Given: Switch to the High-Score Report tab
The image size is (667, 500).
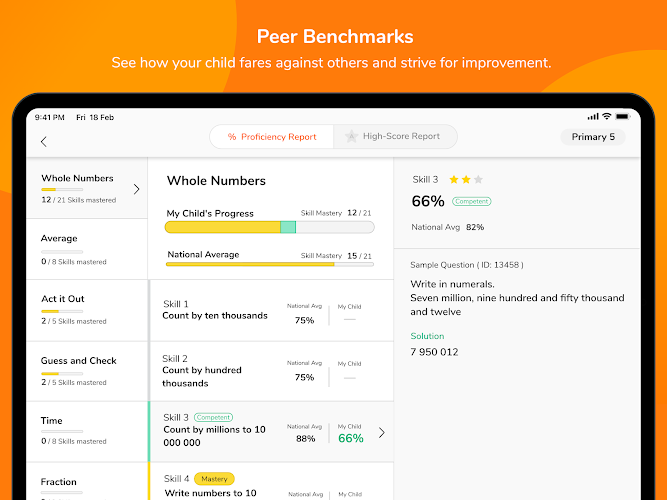Looking at the screenshot, I should (x=395, y=137).
